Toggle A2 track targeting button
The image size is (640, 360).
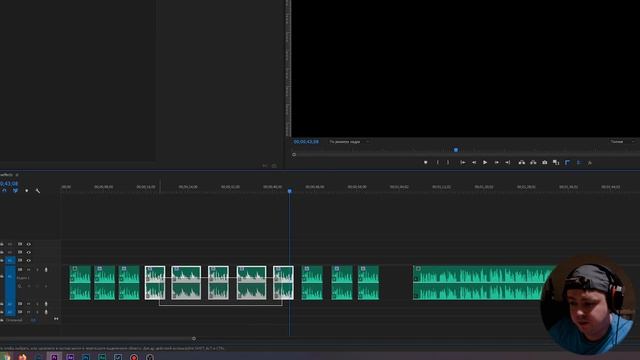10,304
